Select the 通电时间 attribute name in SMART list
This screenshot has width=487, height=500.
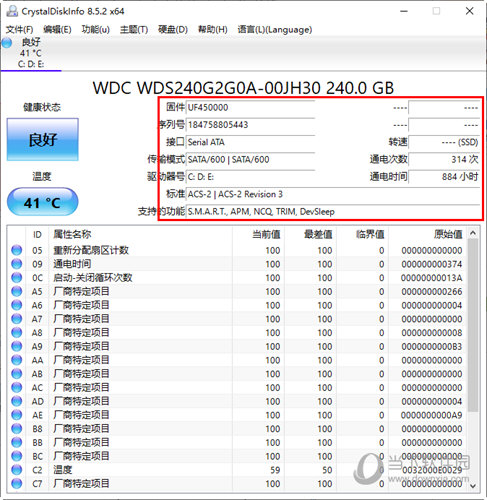point(72,264)
